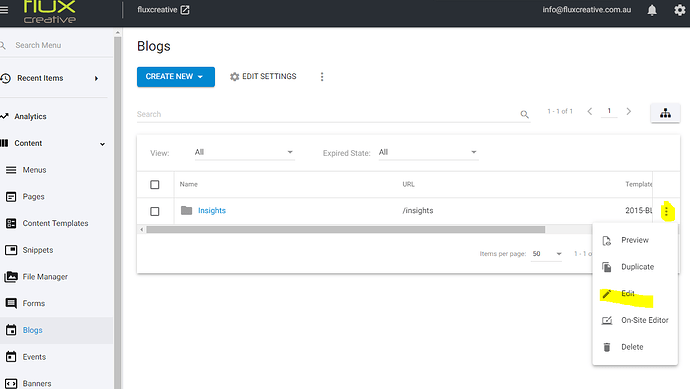Open Analytics in sidebar
Screen dimensions: 690x389
(x=30, y=117)
